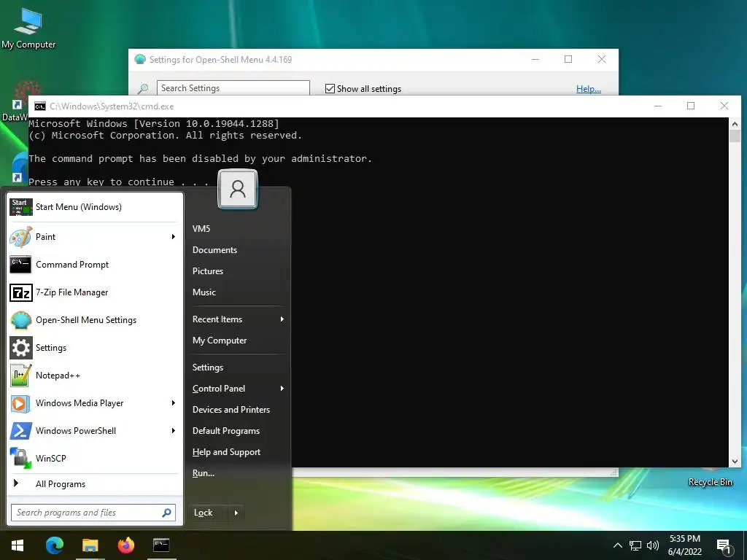This screenshot has width=747, height=560.
Task: Switch to cmd window via taskbar icon
Action: (x=161, y=545)
